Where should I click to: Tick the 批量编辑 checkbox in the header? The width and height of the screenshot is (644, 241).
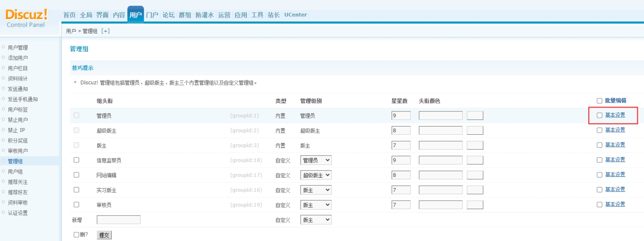[x=599, y=101]
